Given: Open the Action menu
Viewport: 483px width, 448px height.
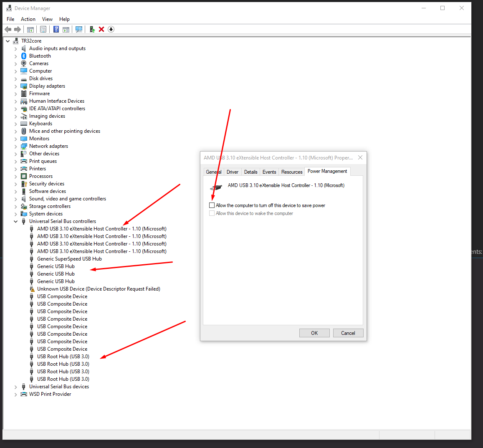Looking at the screenshot, I should [x=28, y=19].
